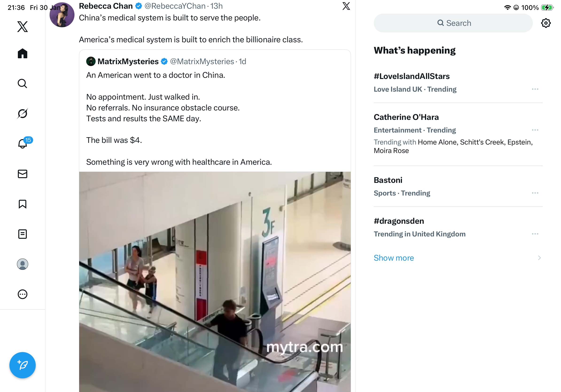Open Grok from the sidebar
The width and height of the screenshot is (561, 392).
23,114
